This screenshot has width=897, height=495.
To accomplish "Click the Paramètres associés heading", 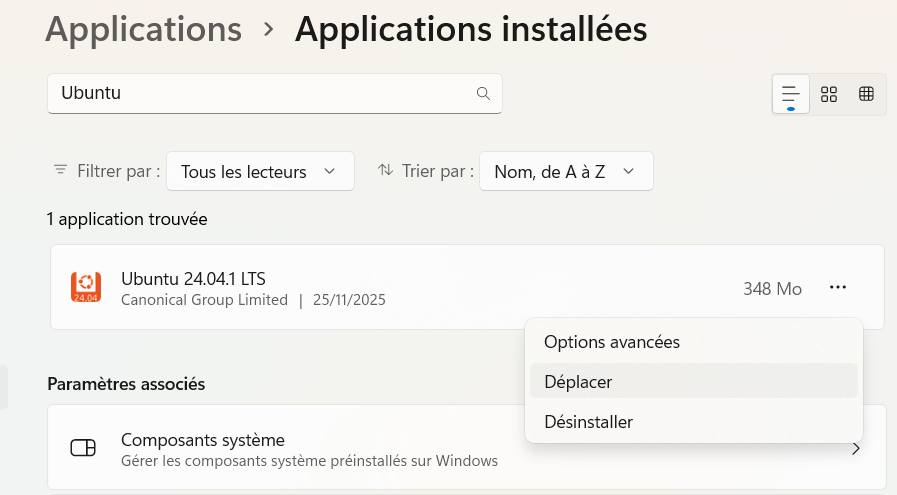I will 126,383.
